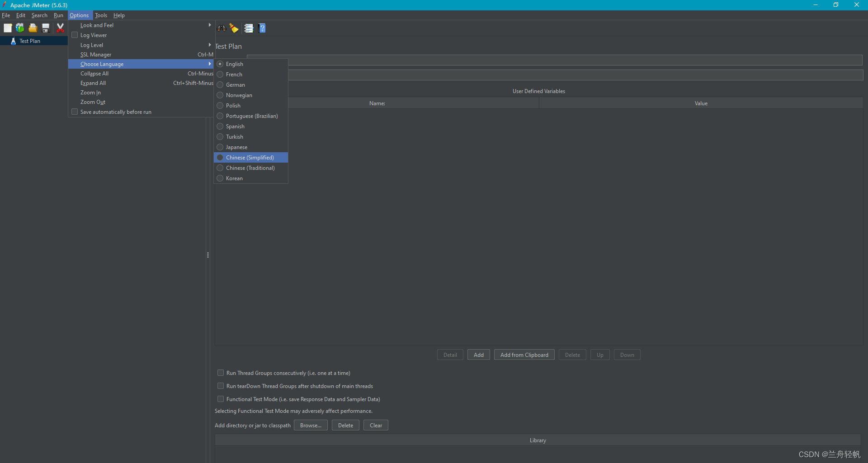Viewport: 868px width, 463px height.
Task: Click the Open file folder icon
Action: [x=33, y=28]
